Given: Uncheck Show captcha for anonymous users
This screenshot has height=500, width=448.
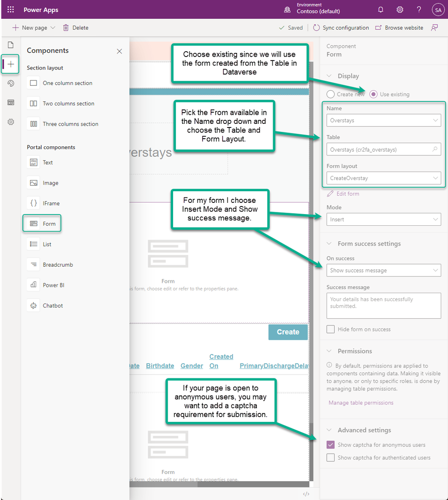Looking at the screenshot, I should tap(331, 444).
